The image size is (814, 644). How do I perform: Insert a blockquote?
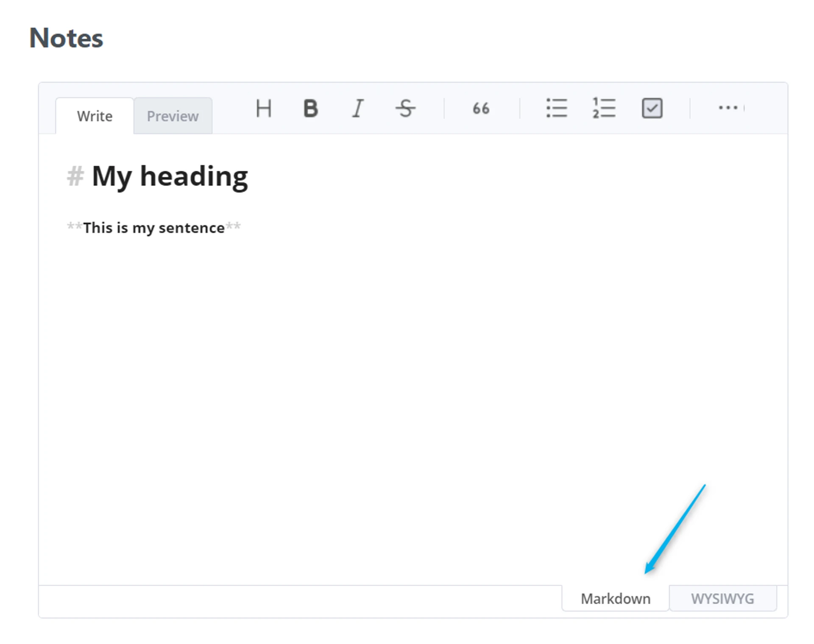pyautogui.click(x=481, y=108)
